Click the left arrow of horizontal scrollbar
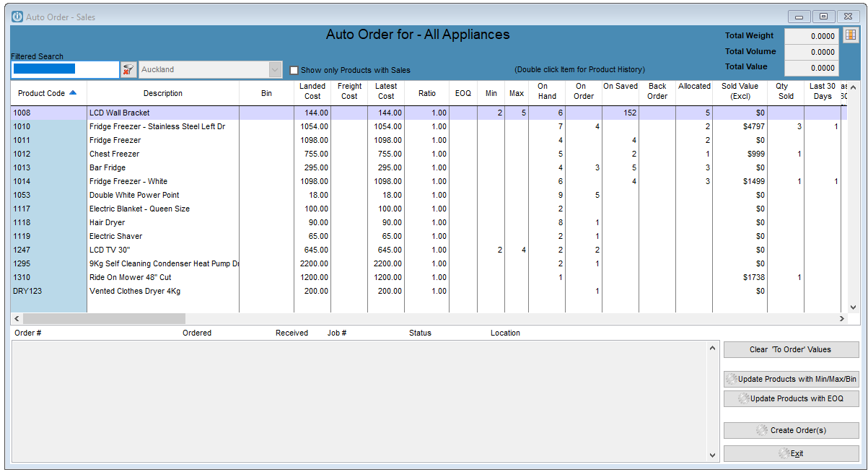 [17, 318]
